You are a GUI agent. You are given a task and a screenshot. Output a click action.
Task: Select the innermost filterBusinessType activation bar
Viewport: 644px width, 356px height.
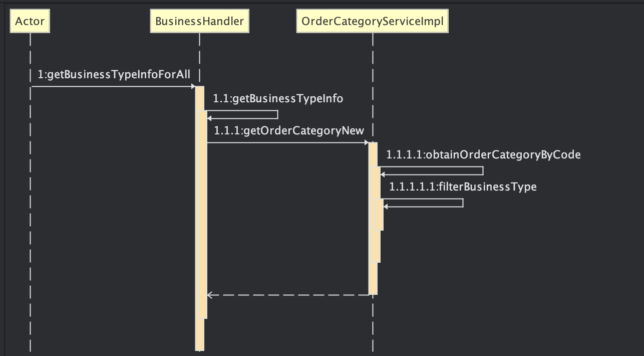coord(381,216)
